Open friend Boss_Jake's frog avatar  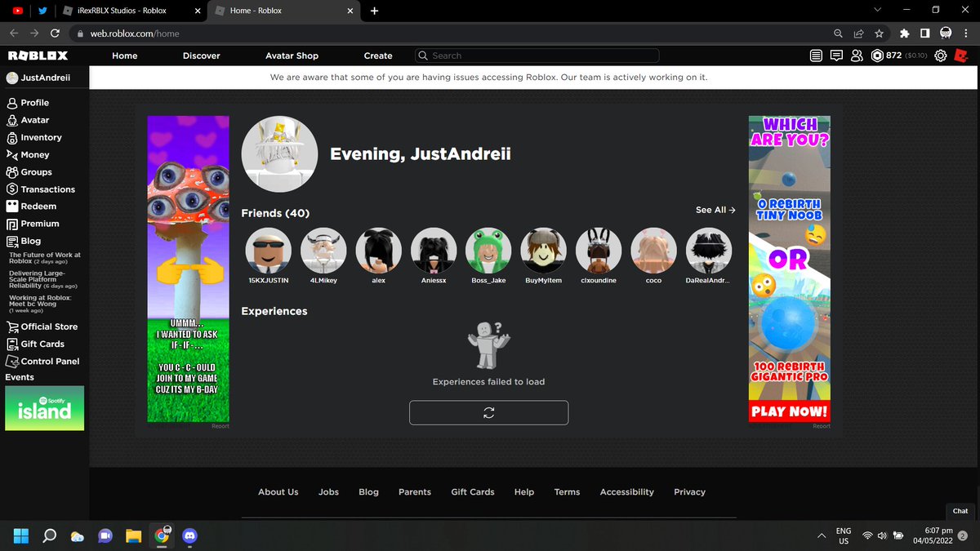pyautogui.click(x=488, y=251)
